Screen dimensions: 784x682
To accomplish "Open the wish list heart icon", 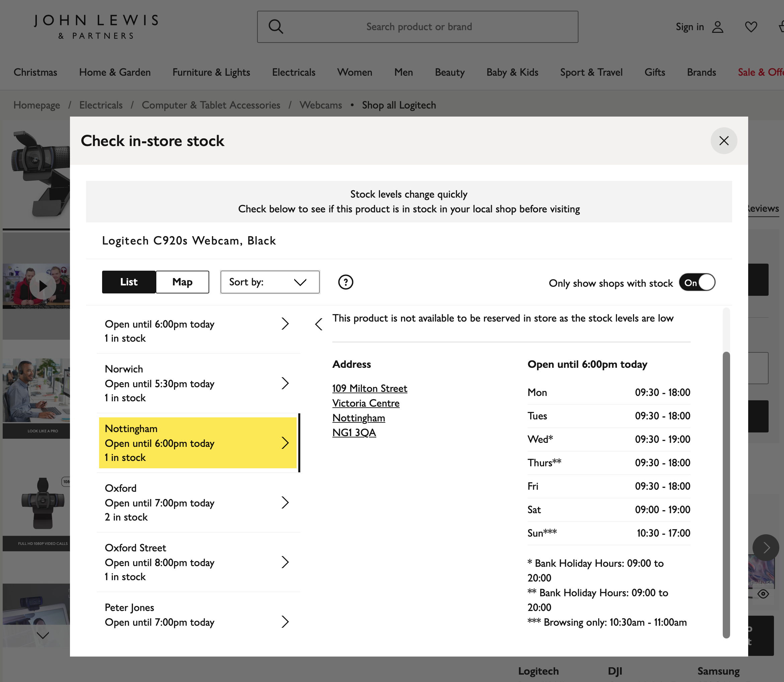I will click(751, 27).
